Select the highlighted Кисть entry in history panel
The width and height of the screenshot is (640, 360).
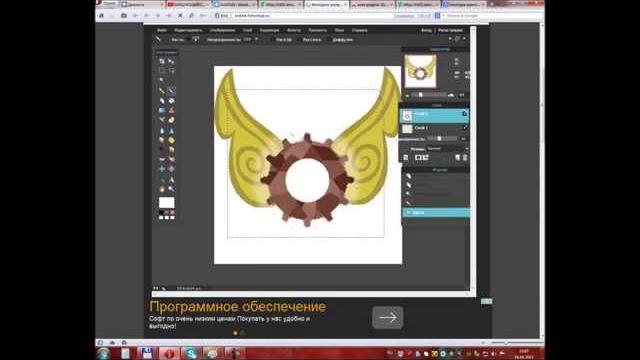436,213
